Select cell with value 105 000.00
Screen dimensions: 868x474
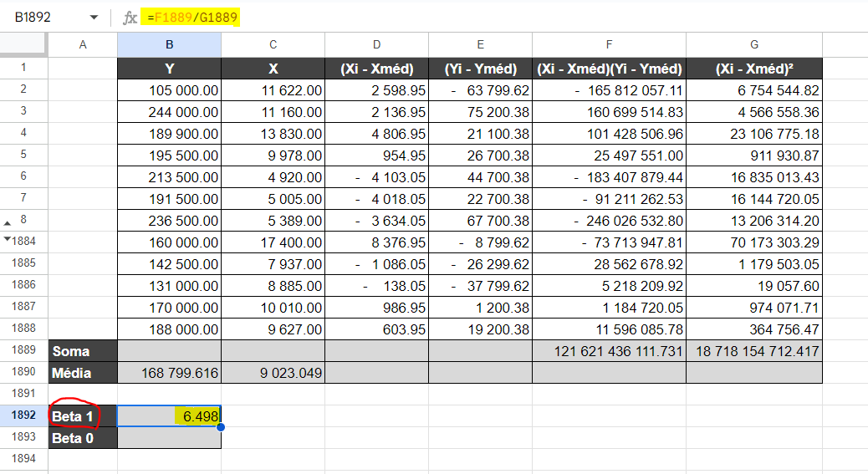pyautogui.click(x=170, y=90)
